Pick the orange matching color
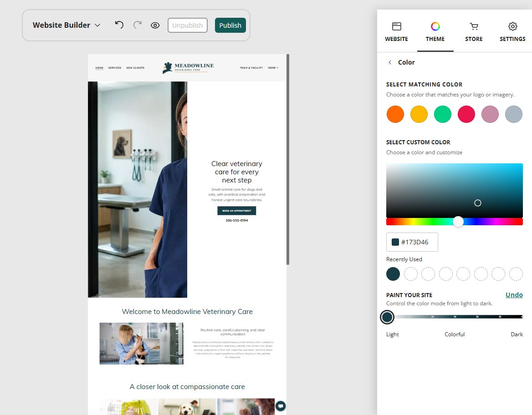532x415 pixels. pyautogui.click(x=395, y=114)
